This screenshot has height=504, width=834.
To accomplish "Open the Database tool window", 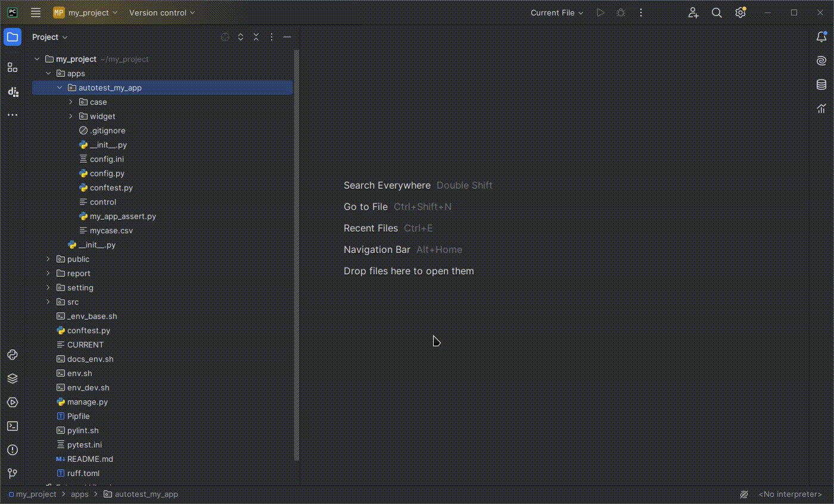I will point(821,85).
